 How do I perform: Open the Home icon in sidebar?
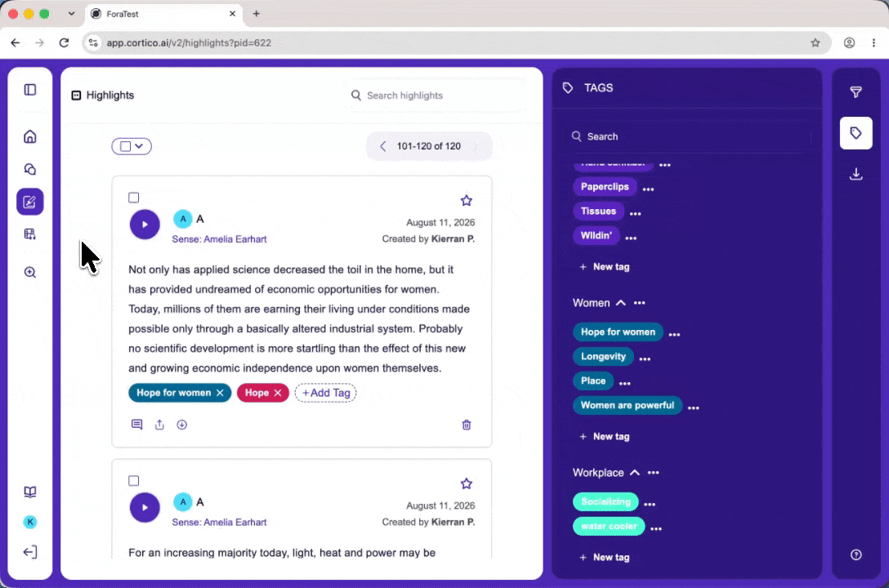pos(30,136)
